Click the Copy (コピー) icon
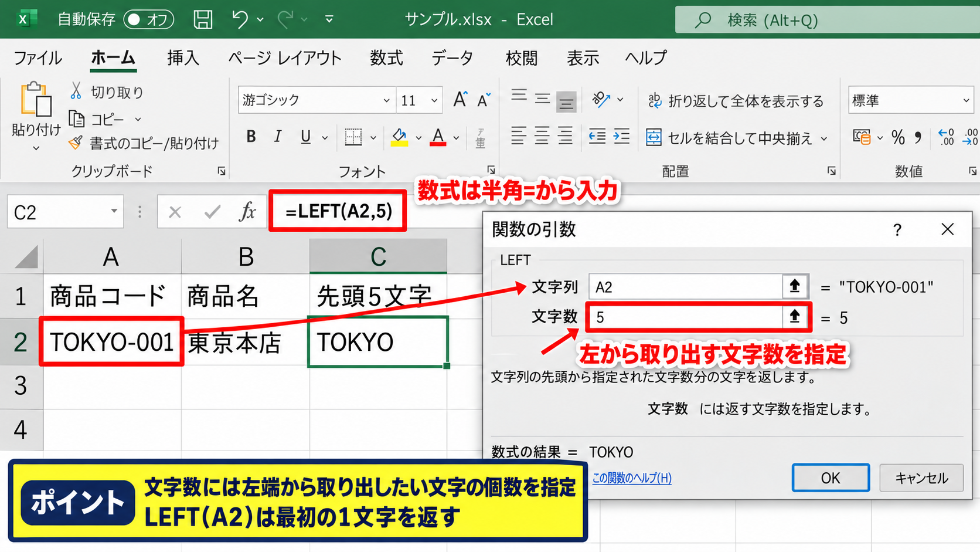The width and height of the screenshot is (980, 552). click(77, 118)
